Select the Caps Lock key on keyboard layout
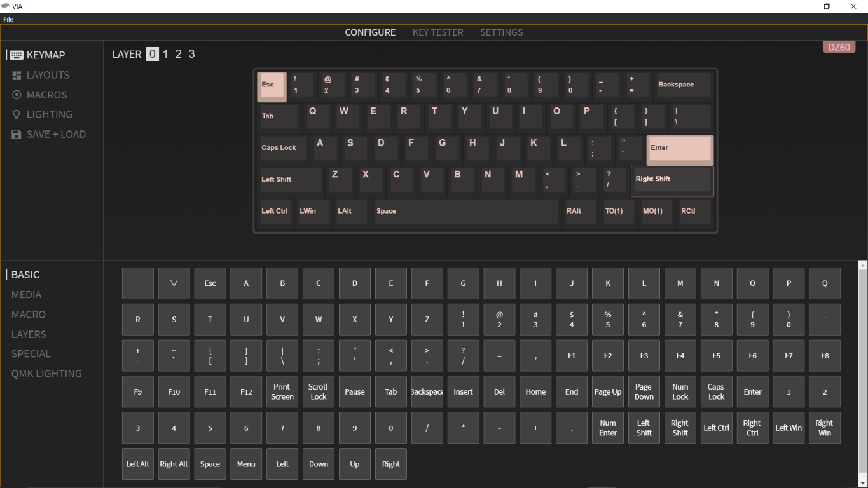Viewport: 868px width, 488px height. [283, 150]
